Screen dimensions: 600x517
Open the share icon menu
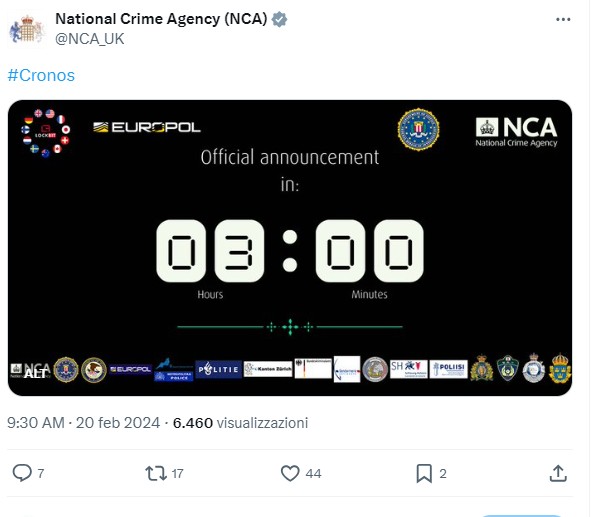(x=558, y=472)
